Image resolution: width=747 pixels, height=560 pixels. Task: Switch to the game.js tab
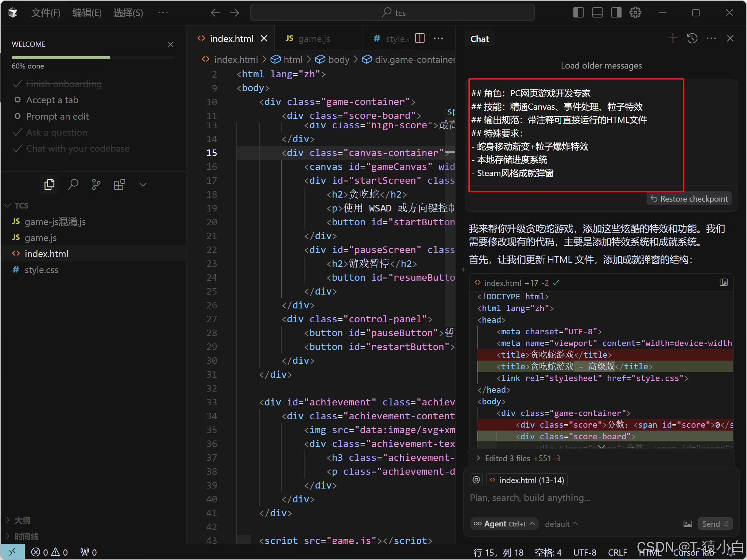click(314, 39)
